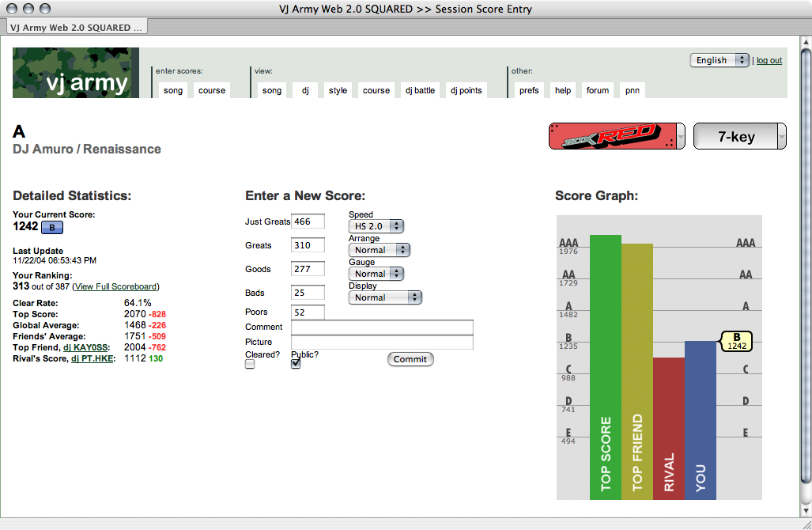Image resolution: width=812 pixels, height=530 pixels.
Task: Click the blue YOU bar in graph
Action: 701,420
